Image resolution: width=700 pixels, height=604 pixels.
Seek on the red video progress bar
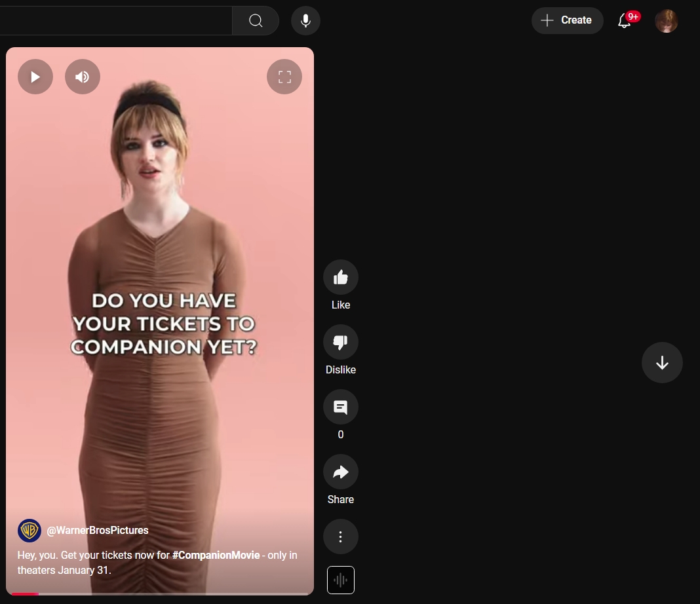click(x=160, y=594)
